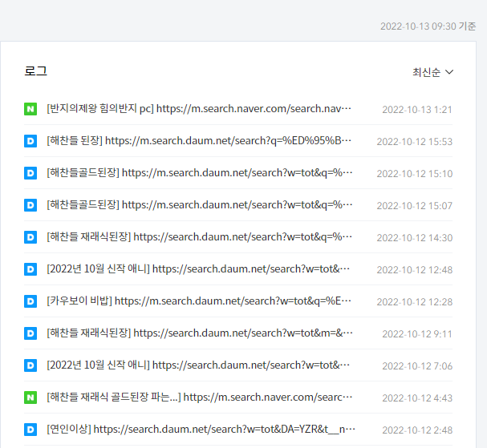The height and width of the screenshot is (448, 487).
Task: Open the 9:11 해찬들 재래식된장 link
Action: [200, 333]
